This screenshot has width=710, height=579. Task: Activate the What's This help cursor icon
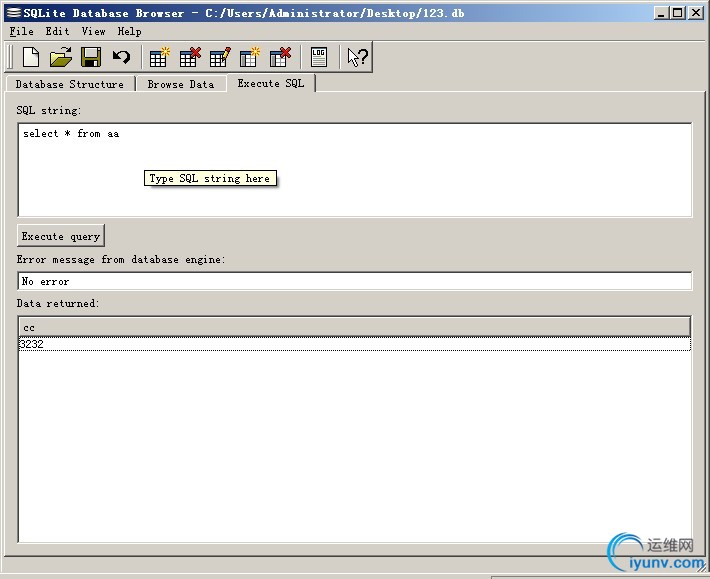357,57
